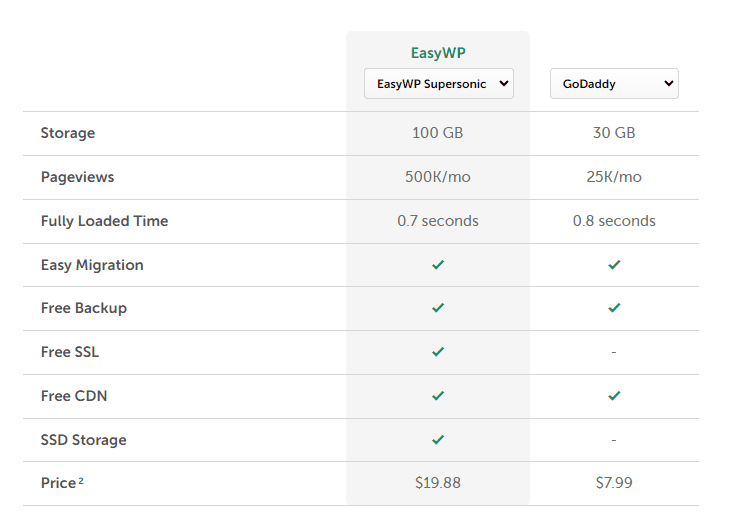Image resolution: width=745 pixels, height=525 pixels.
Task: Click the Free Backup row label
Action: coord(84,308)
